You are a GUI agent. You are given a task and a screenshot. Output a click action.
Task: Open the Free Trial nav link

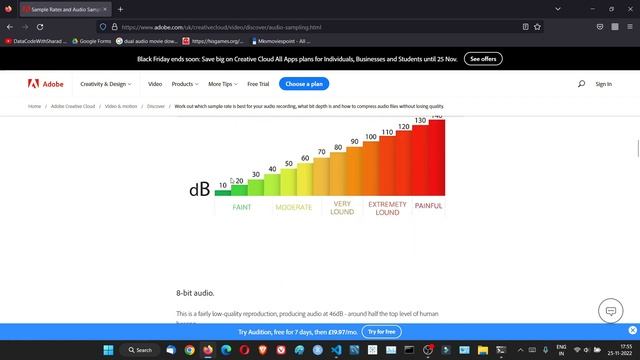click(258, 84)
